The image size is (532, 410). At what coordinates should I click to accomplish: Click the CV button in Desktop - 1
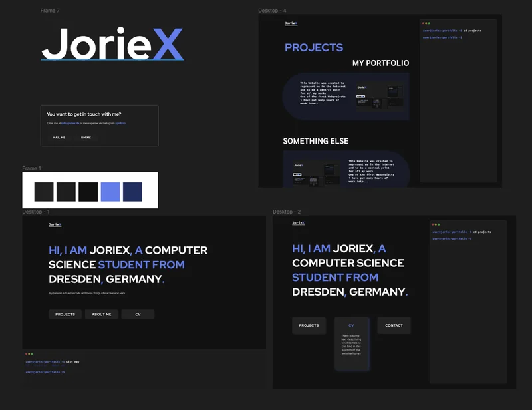[x=138, y=315]
